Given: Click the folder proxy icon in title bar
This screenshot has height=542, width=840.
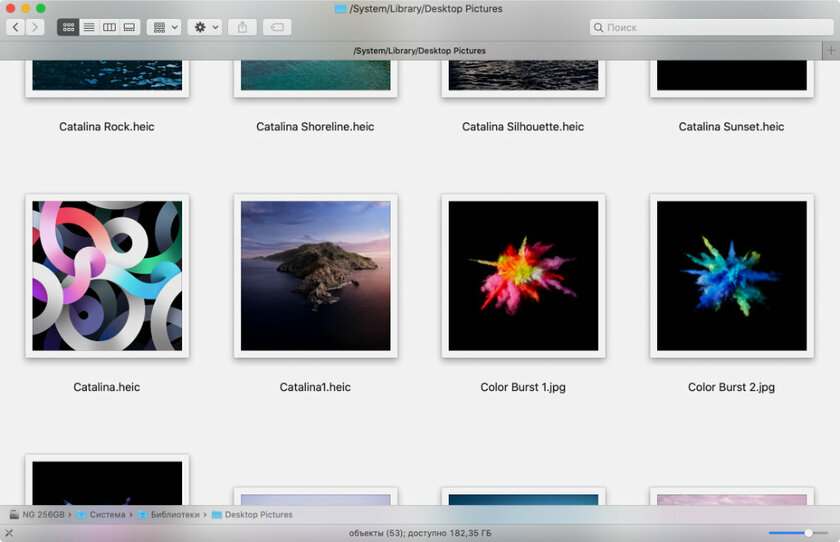Looking at the screenshot, I should (x=340, y=9).
